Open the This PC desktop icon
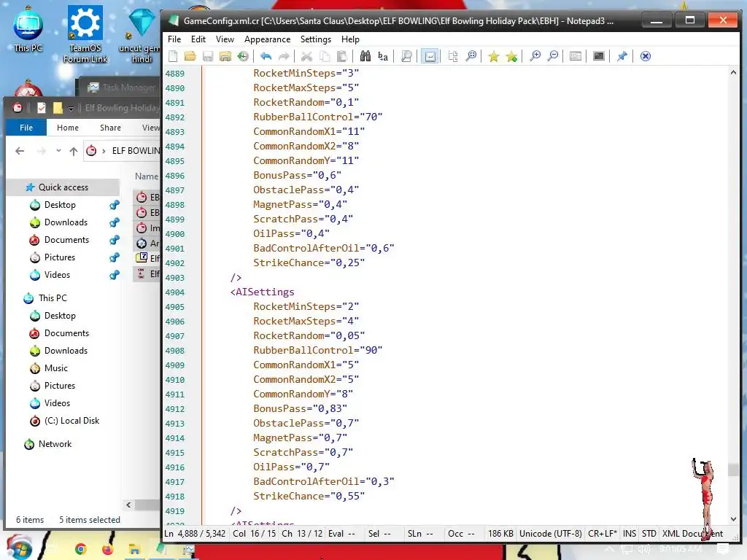The width and height of the screenshot is (747, 560). click(28, 31)
